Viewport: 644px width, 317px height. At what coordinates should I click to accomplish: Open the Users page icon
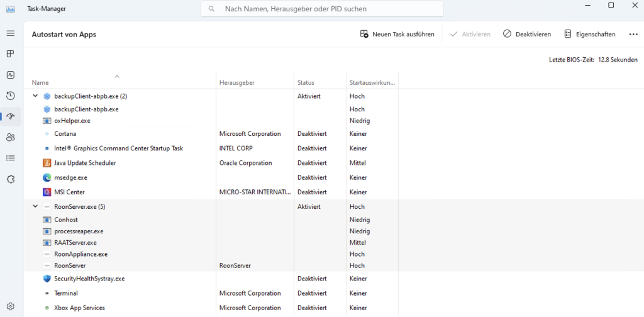click(11, 138)
